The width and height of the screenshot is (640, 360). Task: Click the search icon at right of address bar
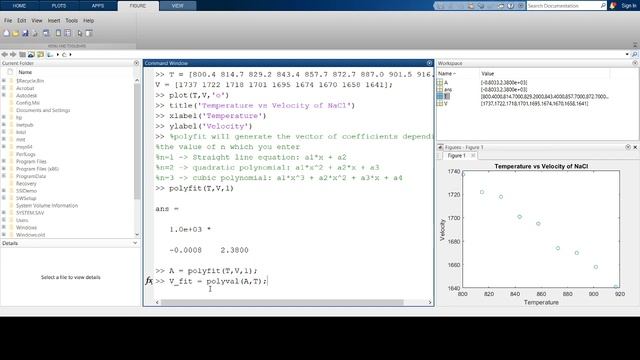(635, 54)
